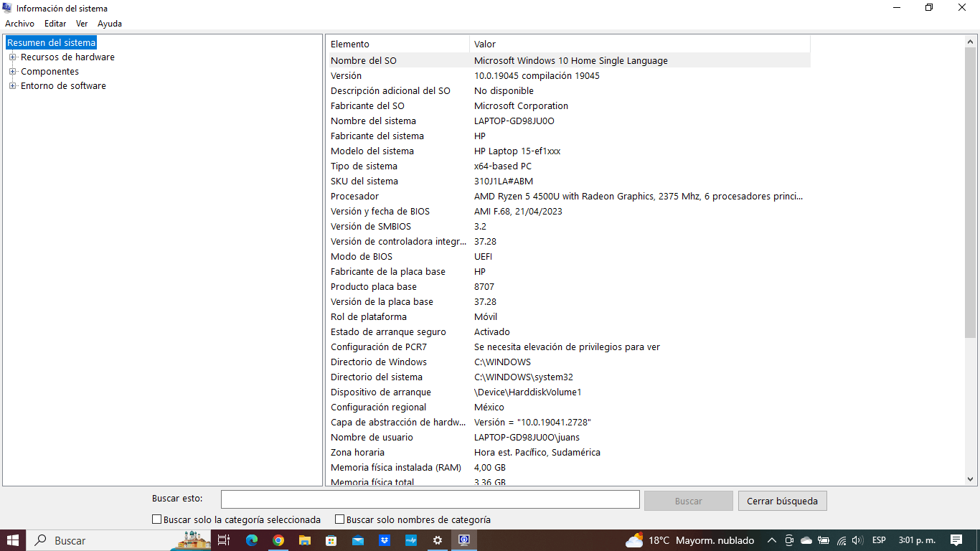Open the Mail app from the taskbar
The image size is (980, 551).
357,540
